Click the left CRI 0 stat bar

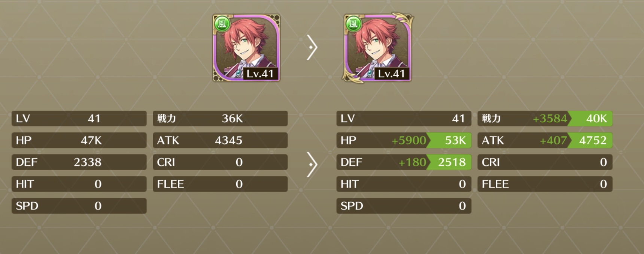point(220,162)
